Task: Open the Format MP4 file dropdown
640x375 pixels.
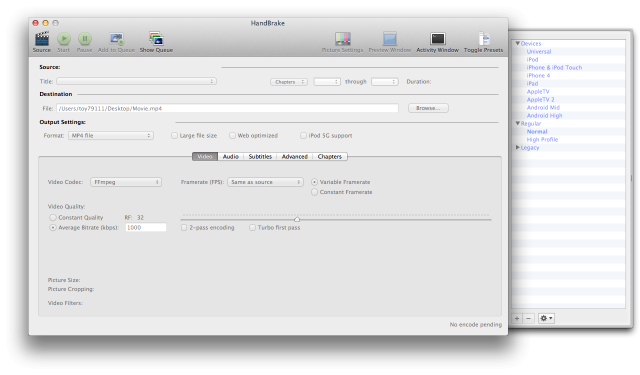Action: 111,135
